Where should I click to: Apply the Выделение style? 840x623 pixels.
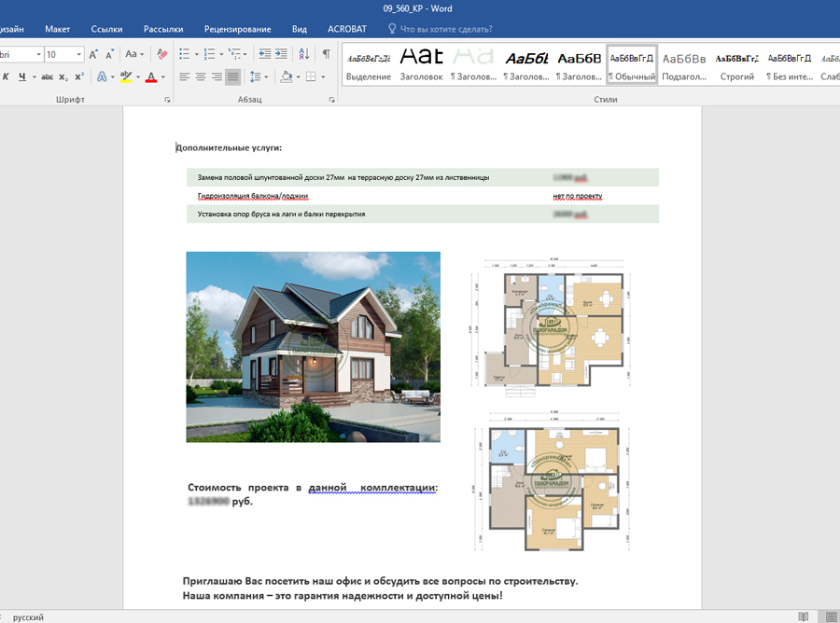369,64
